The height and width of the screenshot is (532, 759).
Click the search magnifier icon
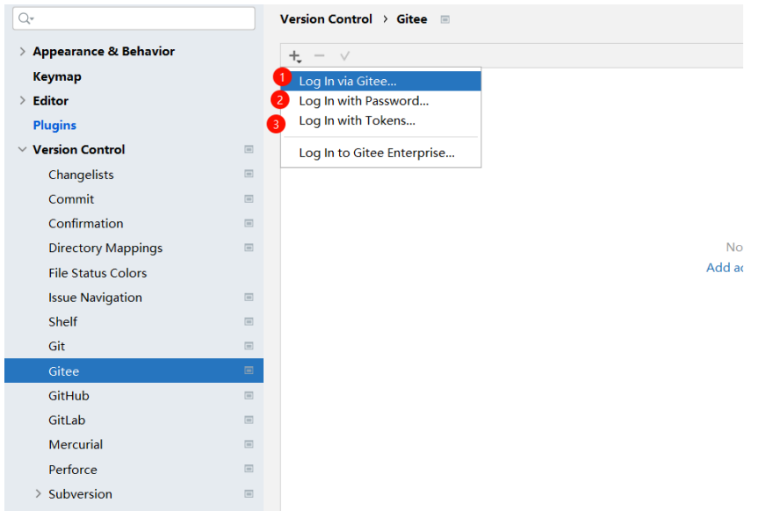[x=25, y=18]
